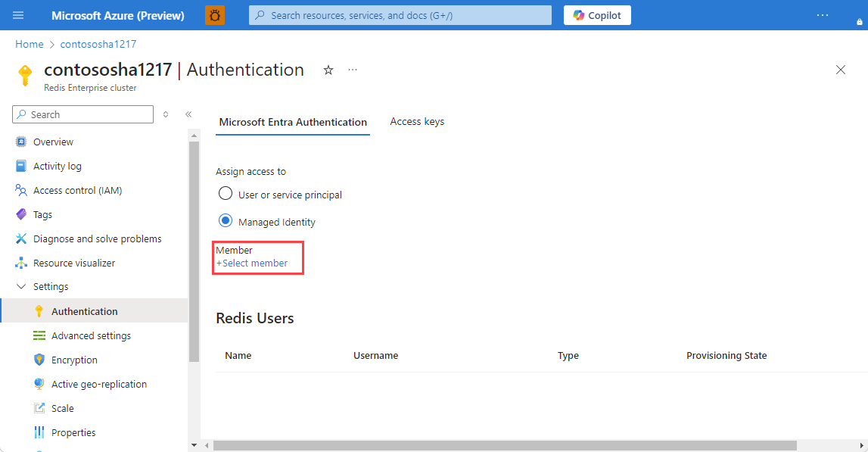The width and height of the screenshot is (868, 452).
Task: Open the Tags blade
Action: coord(42,214)
